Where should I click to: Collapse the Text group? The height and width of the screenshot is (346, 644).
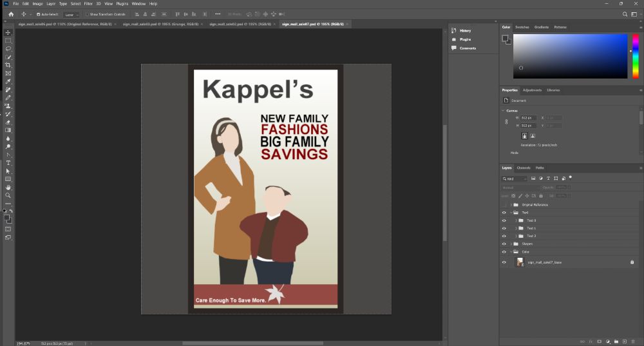point(511,213)
